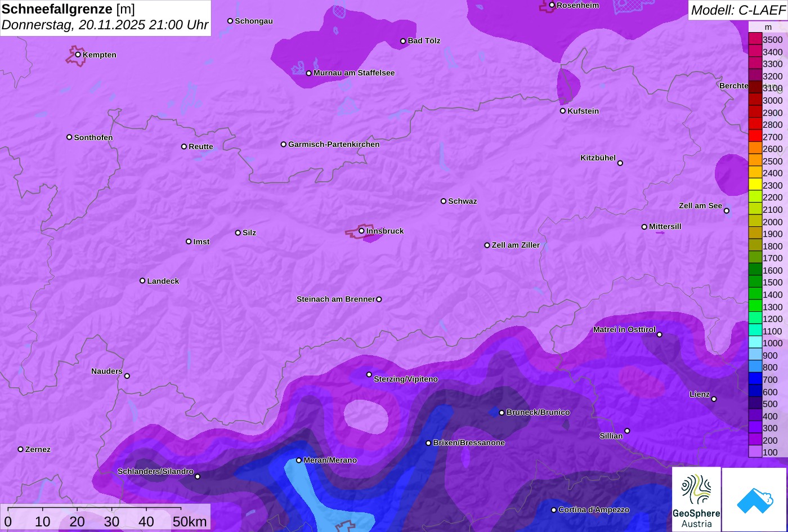788x532 pixels.
Task: Click the Bruneck/Brunico location marker
Action: coord(502,413)
